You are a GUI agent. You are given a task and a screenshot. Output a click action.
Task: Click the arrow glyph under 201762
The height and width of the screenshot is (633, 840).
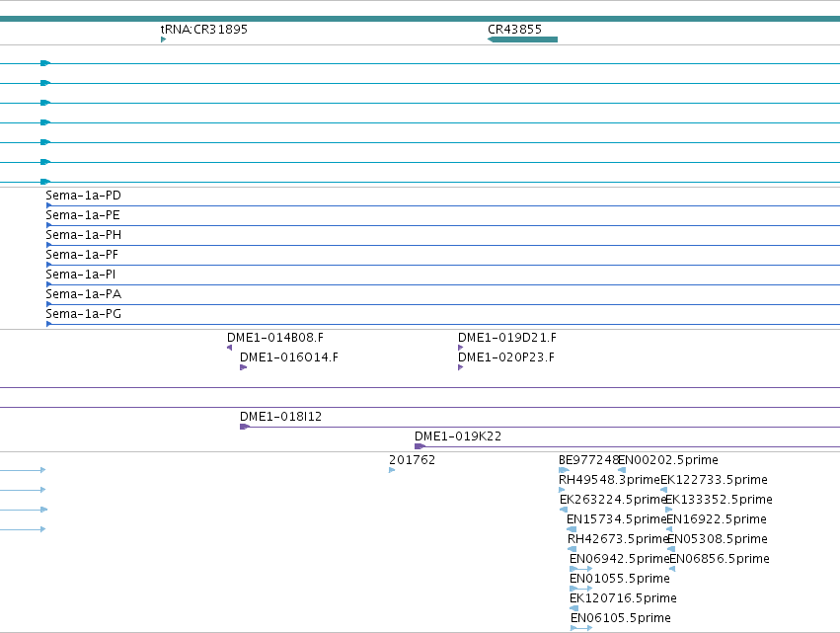click(392, 470)
